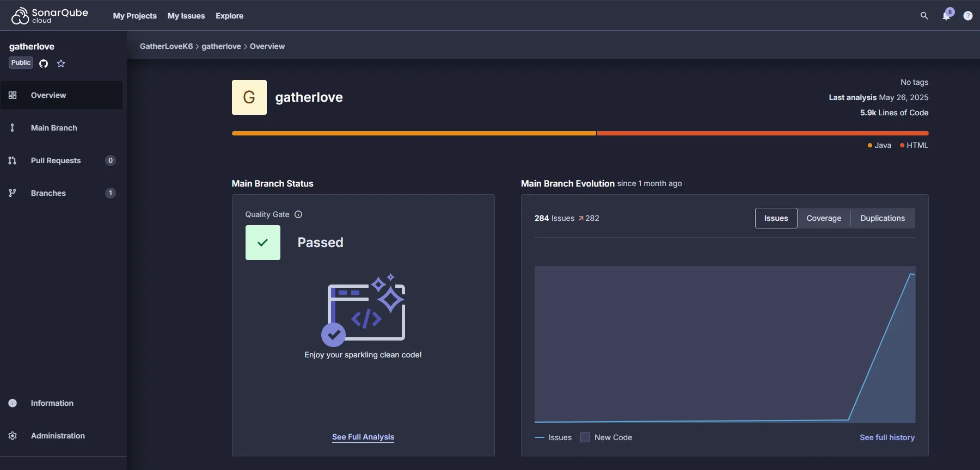The image size is (980, 470).
Task: Click the gatherlove sidebar project name
Action: point(32,46)
